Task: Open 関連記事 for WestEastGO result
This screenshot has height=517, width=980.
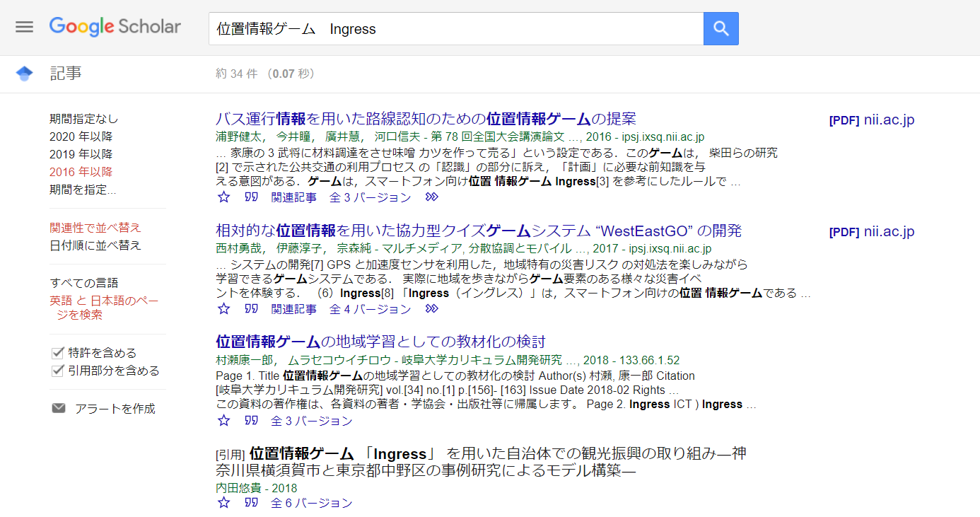Action: (294, 310)
